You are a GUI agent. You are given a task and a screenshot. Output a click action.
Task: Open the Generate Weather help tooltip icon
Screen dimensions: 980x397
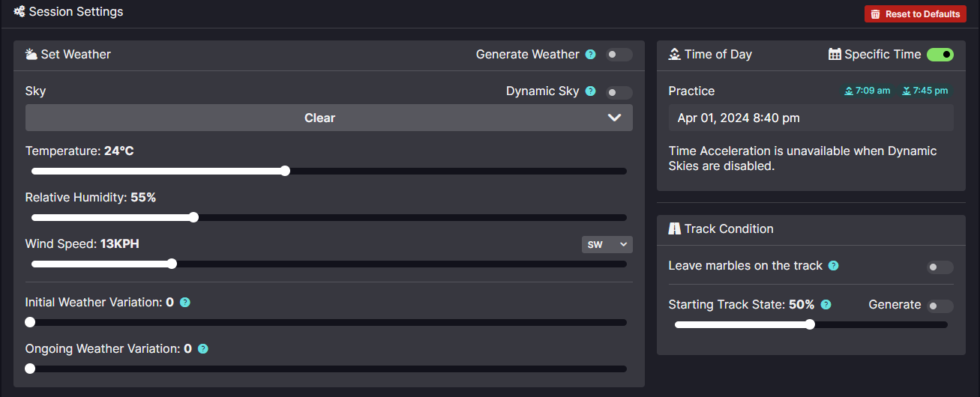[x=591, y=55]
